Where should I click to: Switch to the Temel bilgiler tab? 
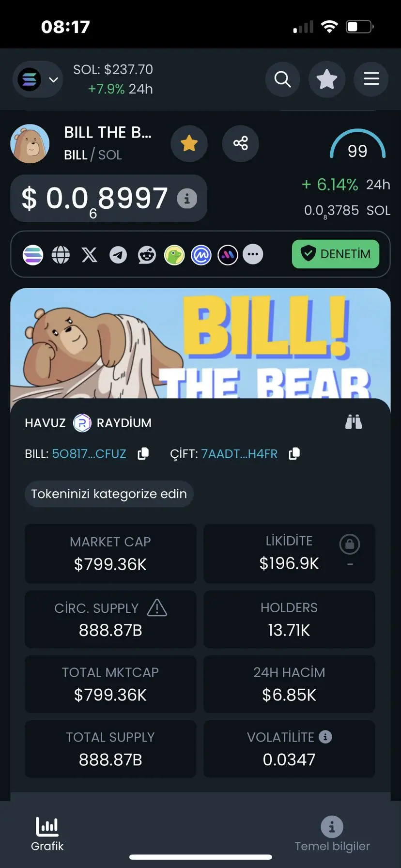click(x=332, y=834)
